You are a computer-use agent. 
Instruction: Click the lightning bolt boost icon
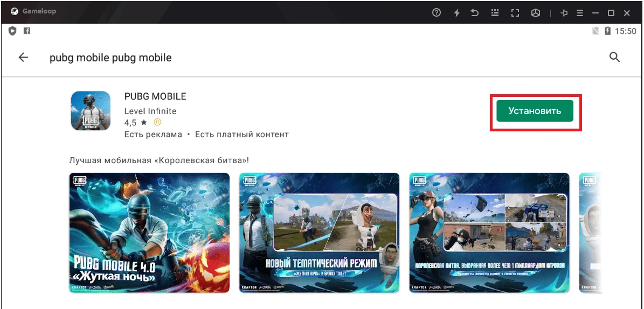pyautogui.click(x=456, y=12)
